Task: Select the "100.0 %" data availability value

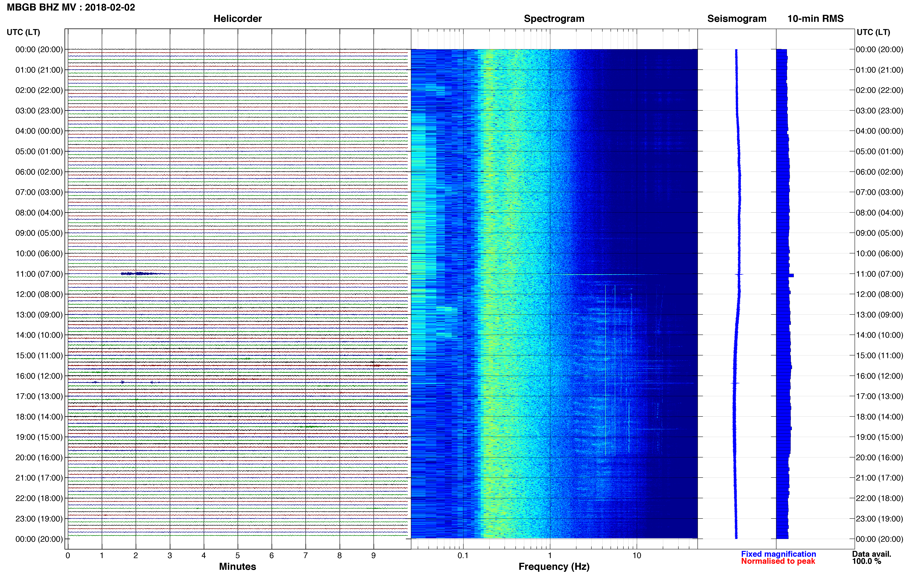Action: [866, 561]
